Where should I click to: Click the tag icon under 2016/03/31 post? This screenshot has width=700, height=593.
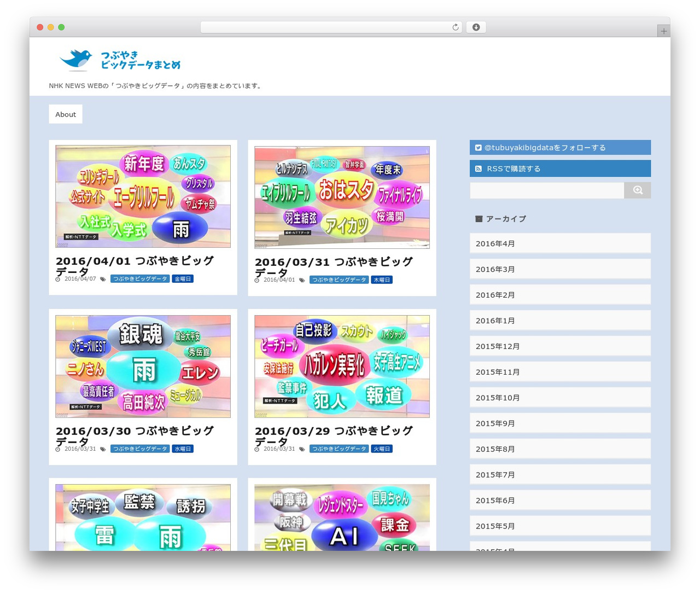302,280
